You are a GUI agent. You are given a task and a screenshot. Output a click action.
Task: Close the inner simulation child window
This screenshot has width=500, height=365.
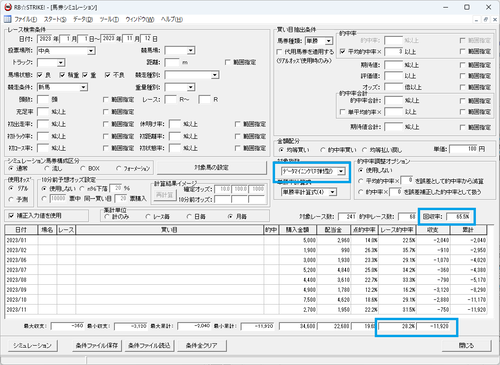[495, 20]
